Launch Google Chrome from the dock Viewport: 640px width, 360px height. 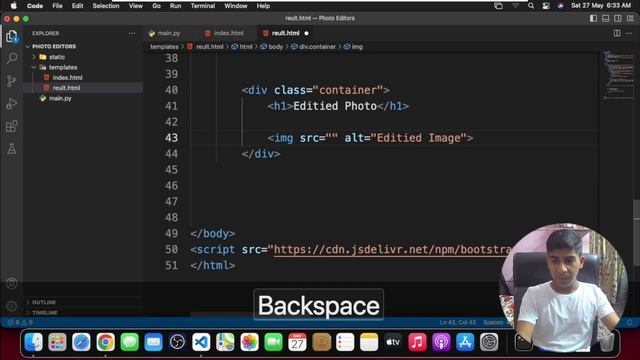(105, 342)
